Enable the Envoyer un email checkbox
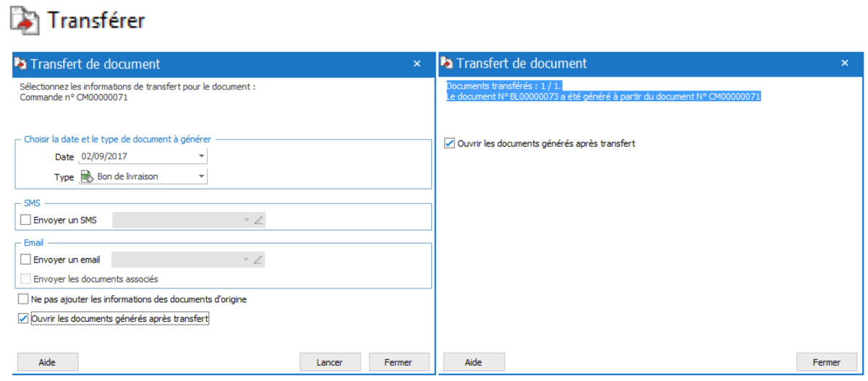Viewport: 868px width, 381px height. (x=26, y=260)
